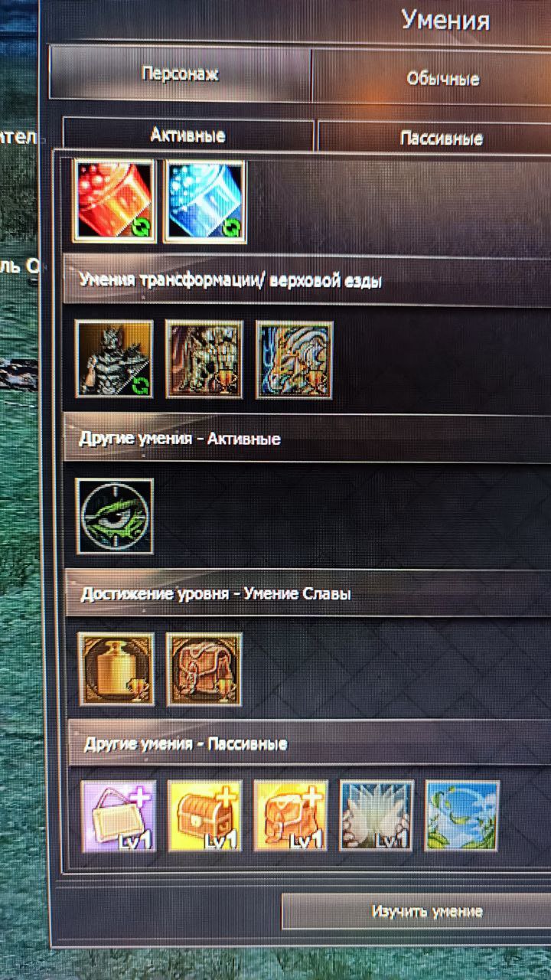Click the blue sky leaves passive skill
The height and width of the screenshot is (980, 551).
(x=462, y=816)
